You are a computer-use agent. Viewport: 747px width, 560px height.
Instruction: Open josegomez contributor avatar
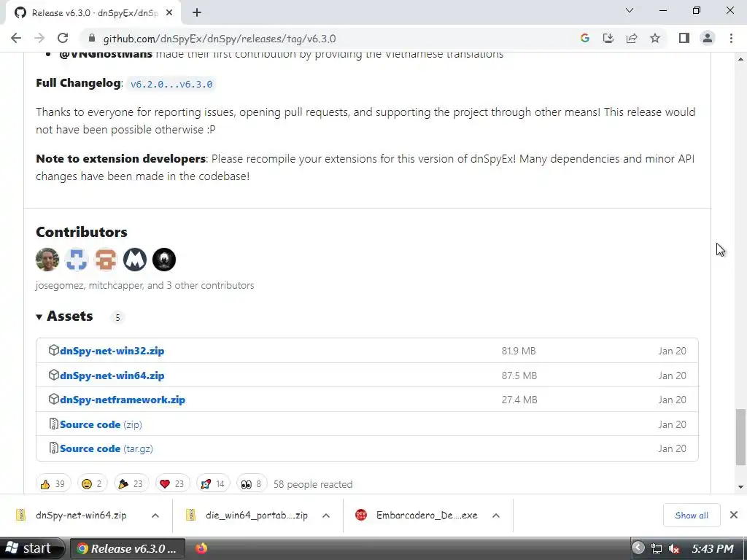(x=47, y=260)
